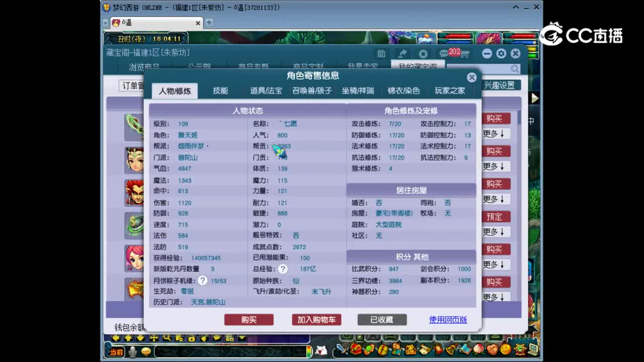Open messages icon with 202 badge
644x362 pixels.
click(x=448, y=53)
